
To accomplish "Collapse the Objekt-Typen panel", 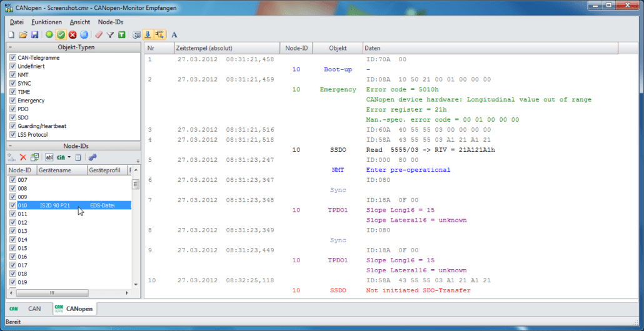I will 11,47.
